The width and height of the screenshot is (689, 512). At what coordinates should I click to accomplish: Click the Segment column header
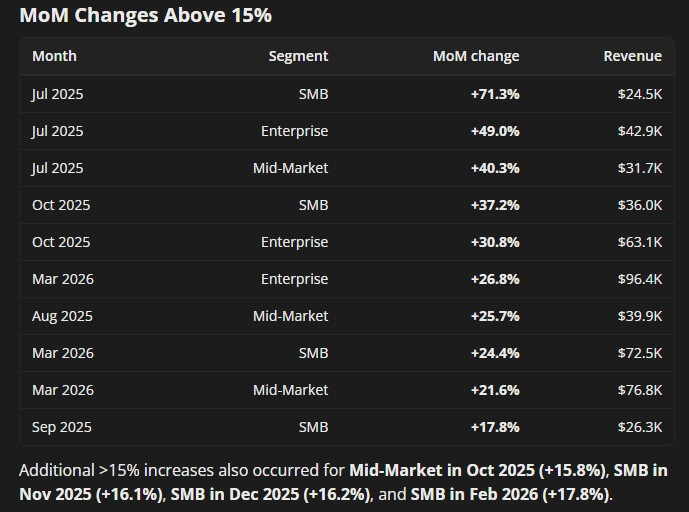point(298,56)
